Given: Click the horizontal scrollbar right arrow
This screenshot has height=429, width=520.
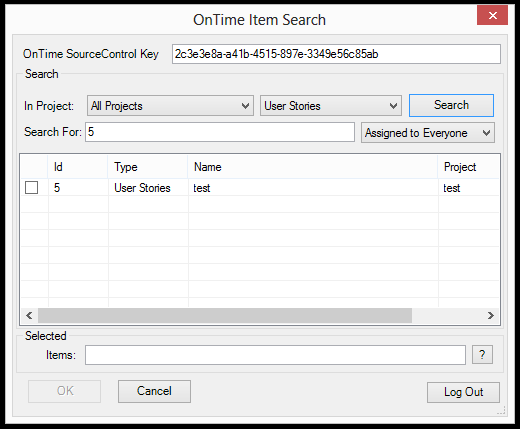Looking at the screenshot, I should tap(490, 315).
